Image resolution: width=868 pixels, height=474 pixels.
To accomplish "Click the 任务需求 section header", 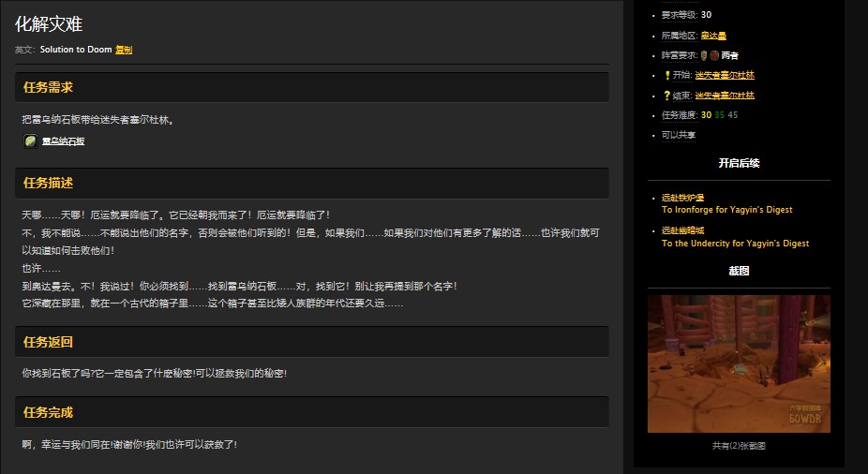I will tap(49, 87).
